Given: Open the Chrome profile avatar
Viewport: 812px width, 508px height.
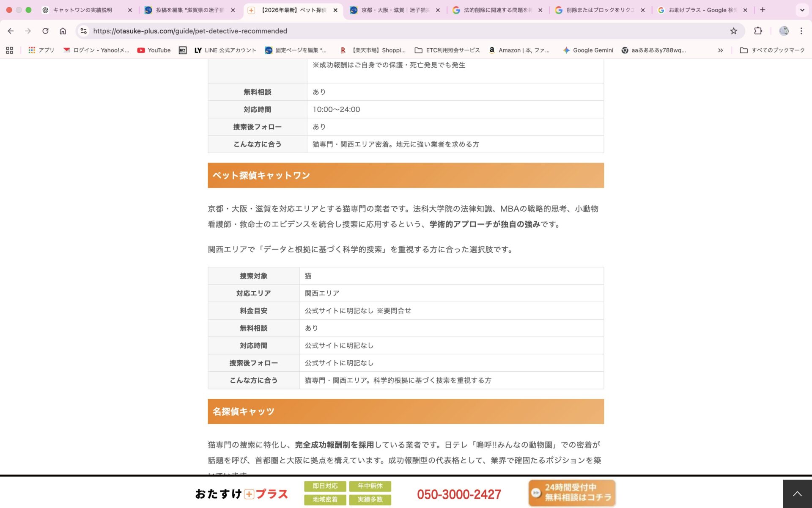Looking at the screenshot, I should (785, 31).
